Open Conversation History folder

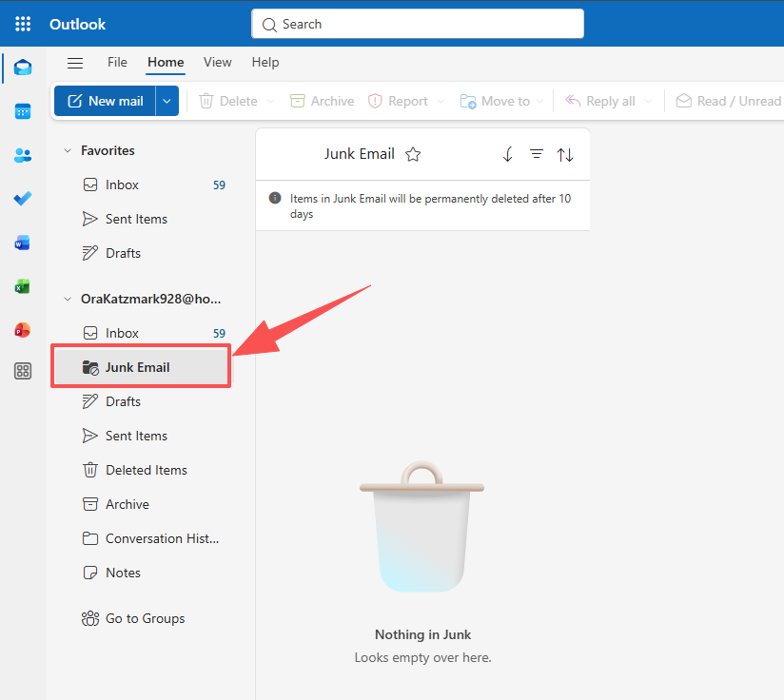[x=141, y=538]
